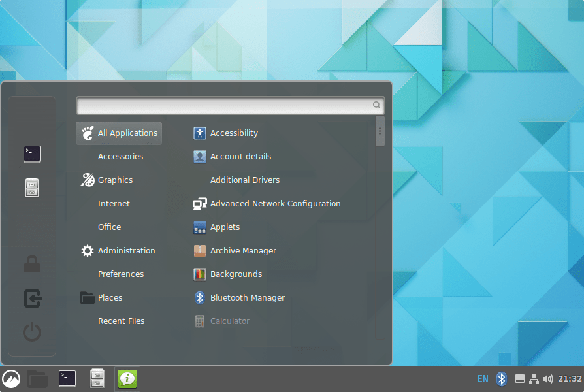
Task: Click the mountain menu button on the panel
Action: pos(11,379)
